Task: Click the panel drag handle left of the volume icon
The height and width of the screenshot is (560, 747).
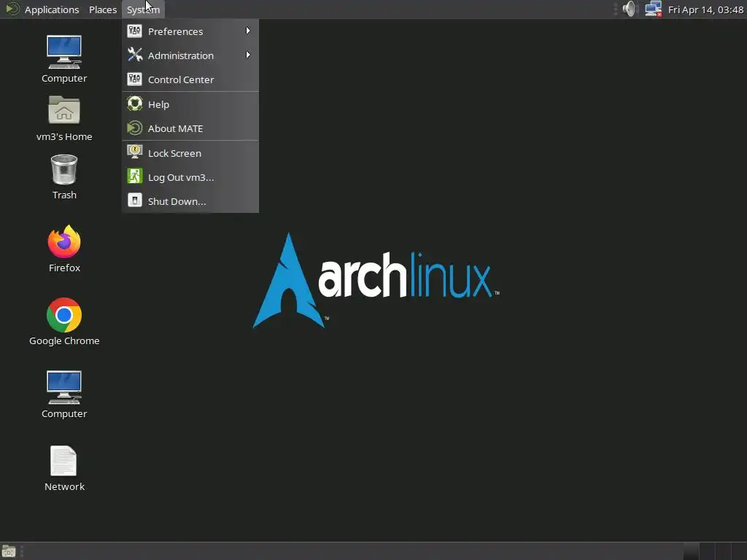Action: (x=616, y=9)
